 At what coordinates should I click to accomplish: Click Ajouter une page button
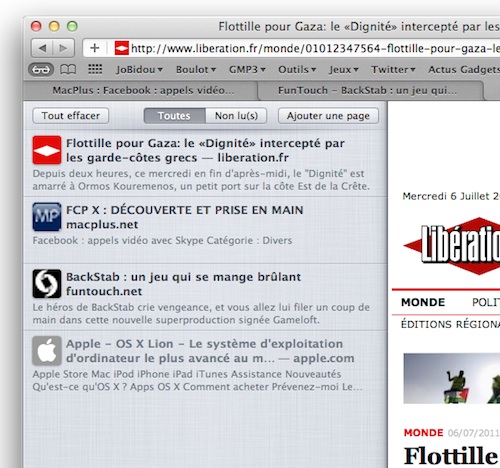click(328, 116)
